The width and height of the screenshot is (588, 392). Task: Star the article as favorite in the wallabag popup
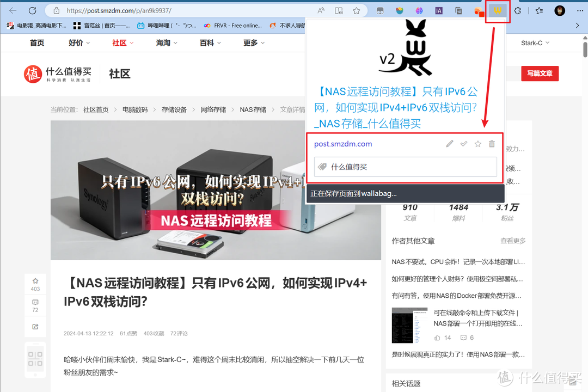coord(477,143)
